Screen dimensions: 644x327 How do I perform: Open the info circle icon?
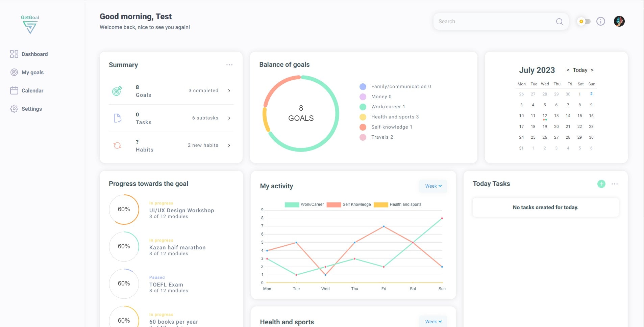pos(601,21)
